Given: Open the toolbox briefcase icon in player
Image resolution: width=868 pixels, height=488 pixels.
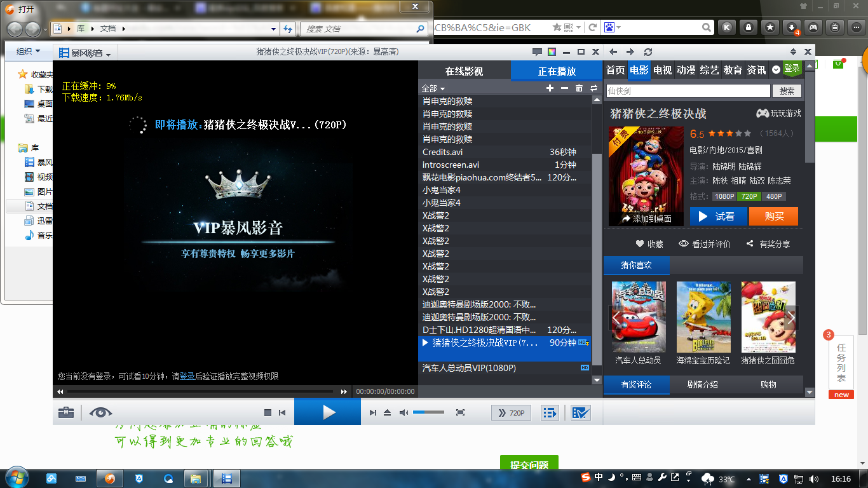Looking at the screenshot, I should point(66,412).
